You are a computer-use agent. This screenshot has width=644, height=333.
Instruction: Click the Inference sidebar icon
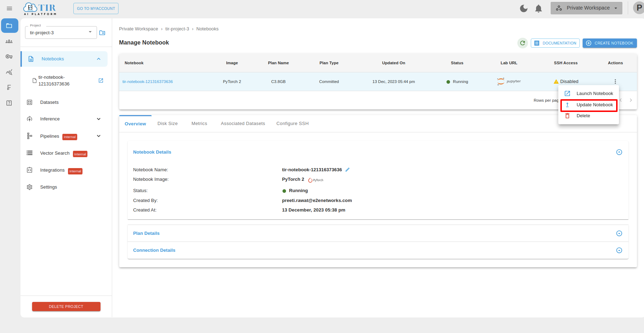pos(30,119)
